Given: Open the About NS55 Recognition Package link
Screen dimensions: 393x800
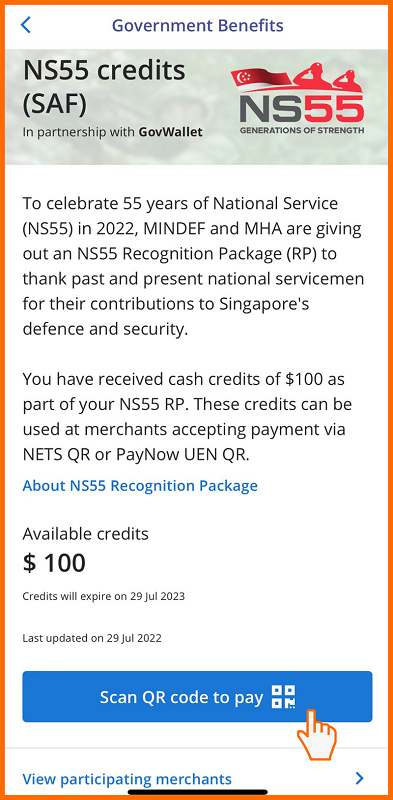Looking at the screenshot, I should (x=140, y=485).
